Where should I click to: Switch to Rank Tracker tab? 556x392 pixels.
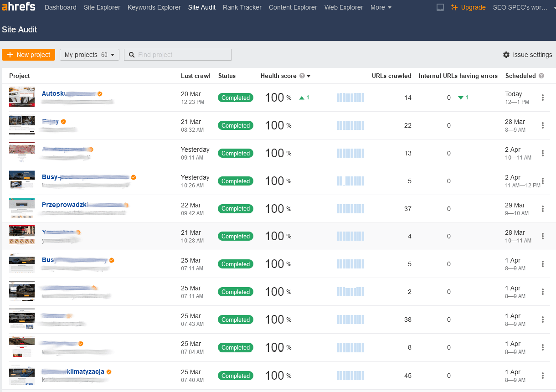[x=242, y=7]
